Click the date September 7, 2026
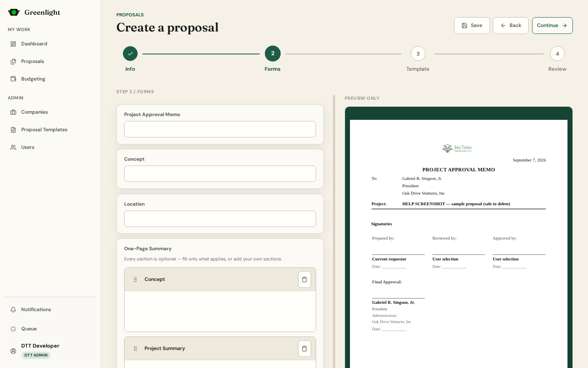The height and width of the screenshot is (368, 588). (x=529, y=160)
